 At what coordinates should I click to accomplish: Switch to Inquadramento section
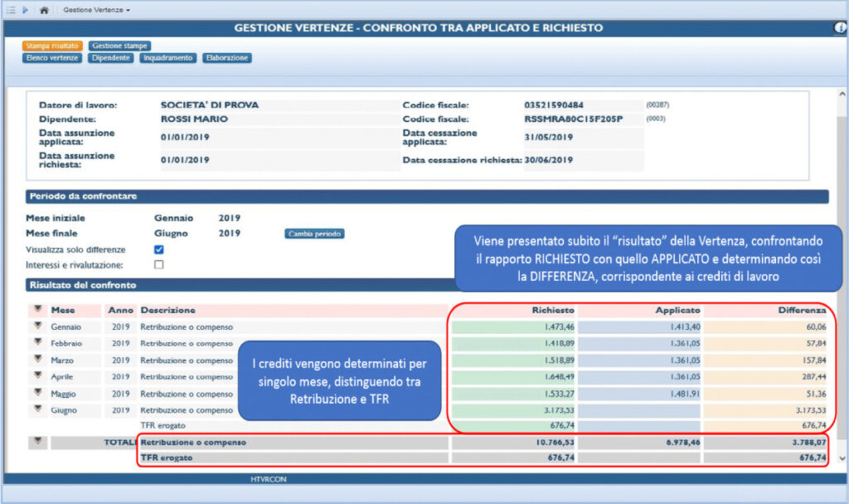tap(167, 58)
